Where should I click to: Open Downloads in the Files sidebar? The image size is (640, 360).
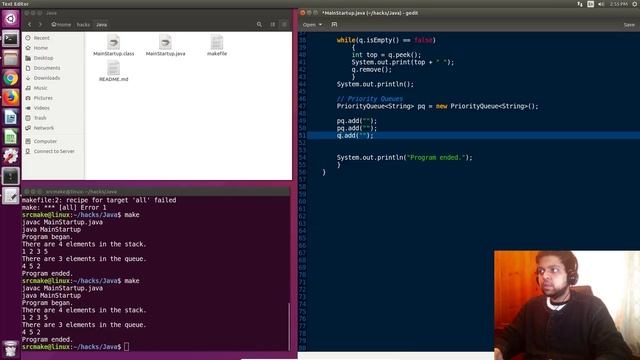click(47, 78)
